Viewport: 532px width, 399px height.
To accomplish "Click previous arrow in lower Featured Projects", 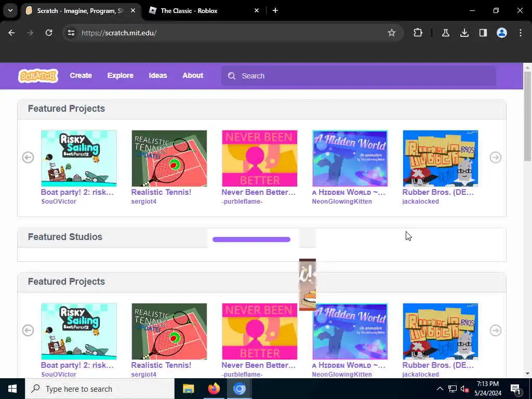I will coord(28,330).
